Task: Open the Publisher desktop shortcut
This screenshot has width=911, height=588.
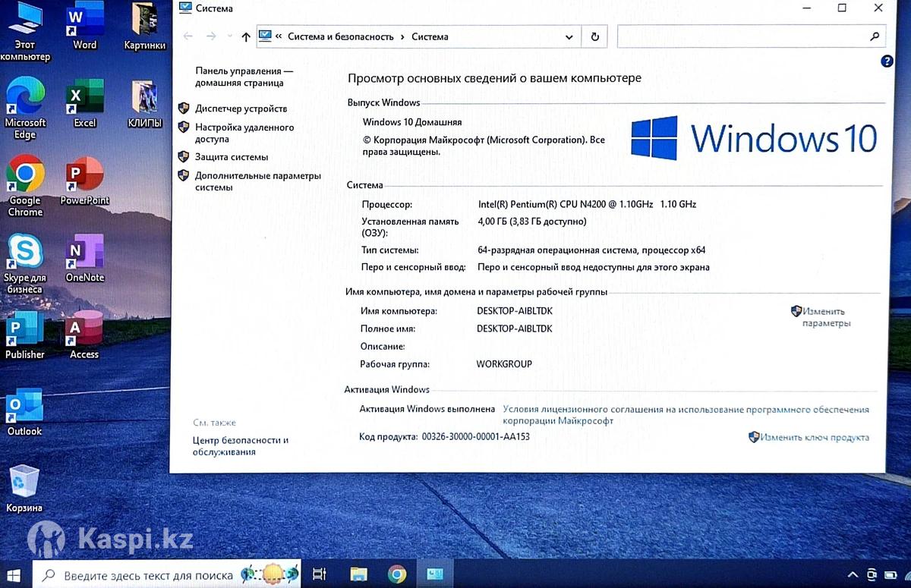Action: (x=25, y=336)
